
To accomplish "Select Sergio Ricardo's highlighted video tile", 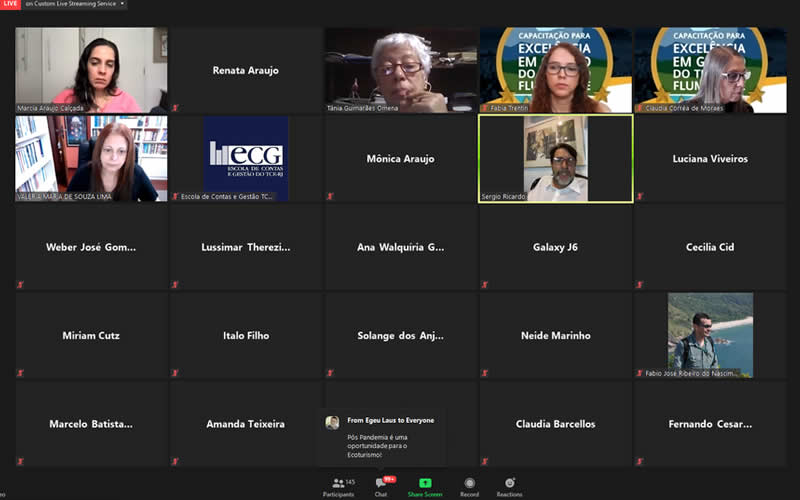I will click(555, 158).
